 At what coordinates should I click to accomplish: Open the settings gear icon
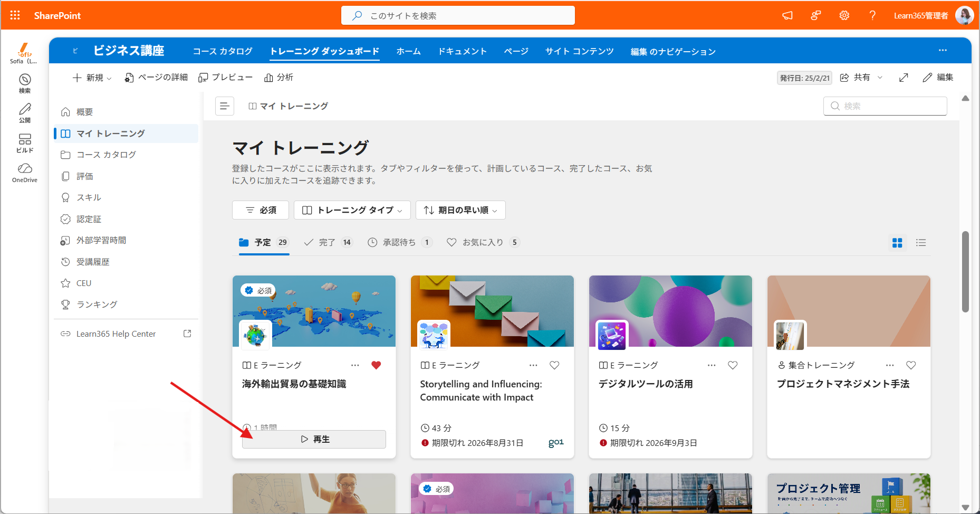[844, 16]
